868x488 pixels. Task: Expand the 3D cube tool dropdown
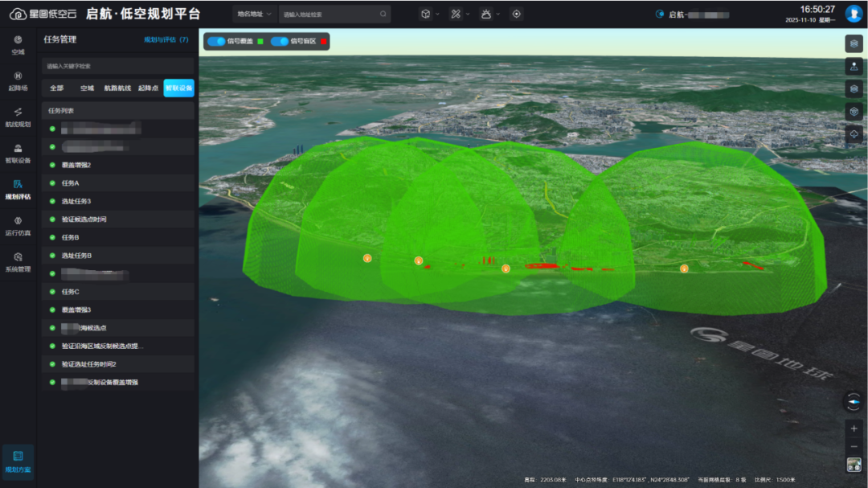pyautogui.click(x=430, y=14)
